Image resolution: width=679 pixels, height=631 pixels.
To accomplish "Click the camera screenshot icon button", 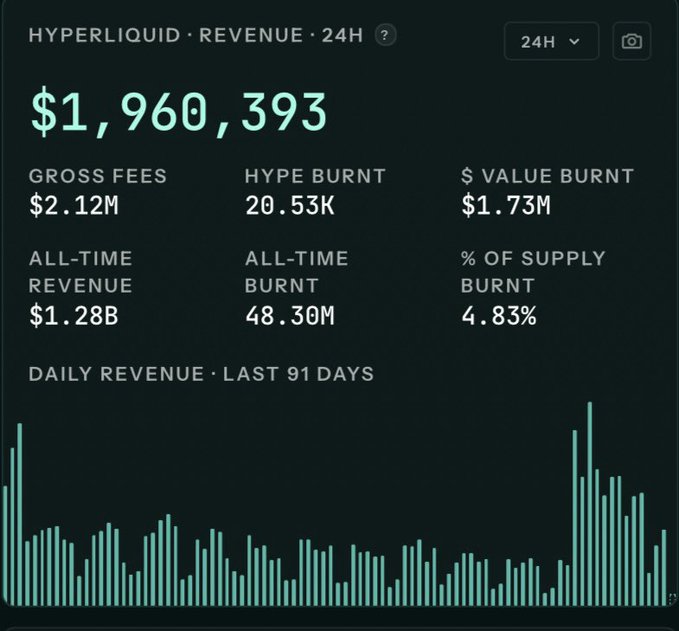I will (632, 42).
